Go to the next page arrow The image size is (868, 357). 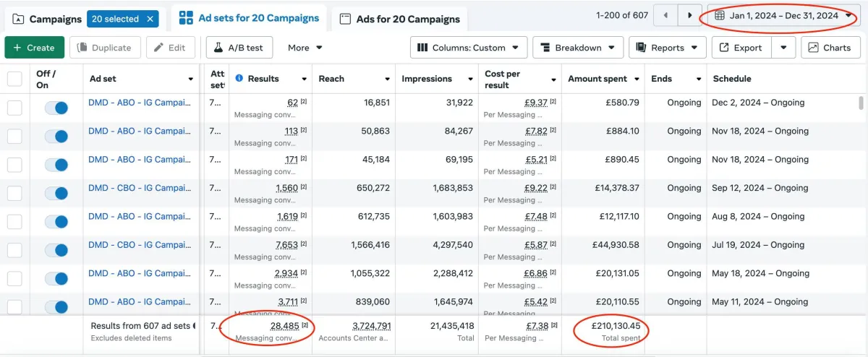click(x=690, y=15)
